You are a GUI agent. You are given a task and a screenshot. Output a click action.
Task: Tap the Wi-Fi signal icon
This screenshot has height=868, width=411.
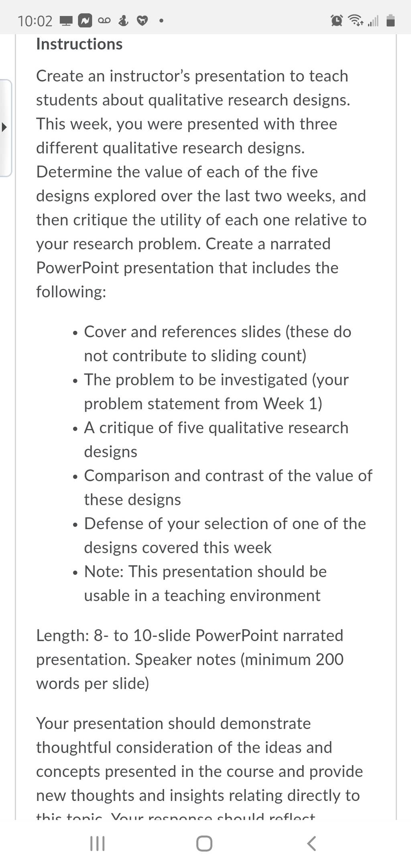[x=355, y=20]
